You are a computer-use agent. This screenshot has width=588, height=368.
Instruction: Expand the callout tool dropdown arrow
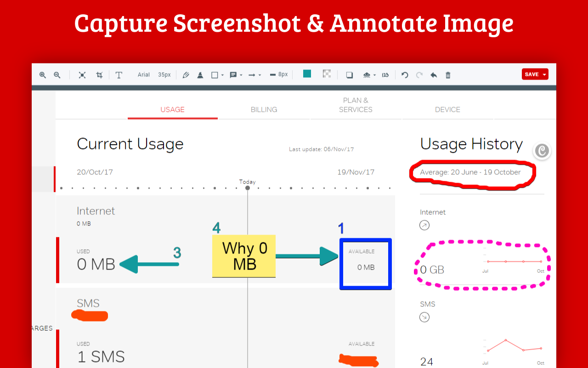tap(241, 75)
